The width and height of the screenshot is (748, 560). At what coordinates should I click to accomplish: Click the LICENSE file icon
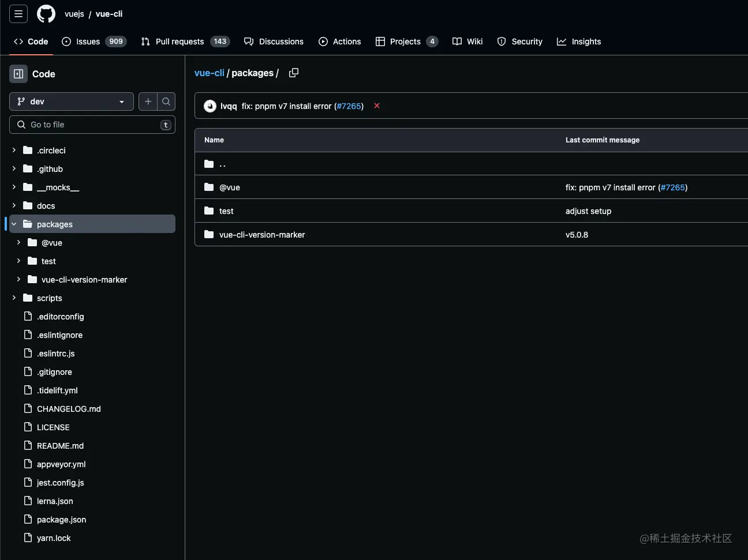point(28,427)
